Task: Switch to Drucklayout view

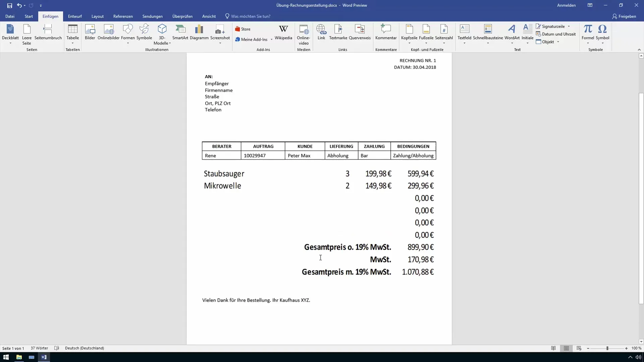Action: (x=566, y=348)
